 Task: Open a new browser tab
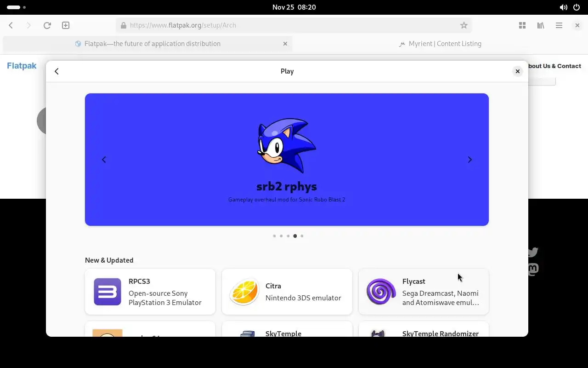pos(66,25)
